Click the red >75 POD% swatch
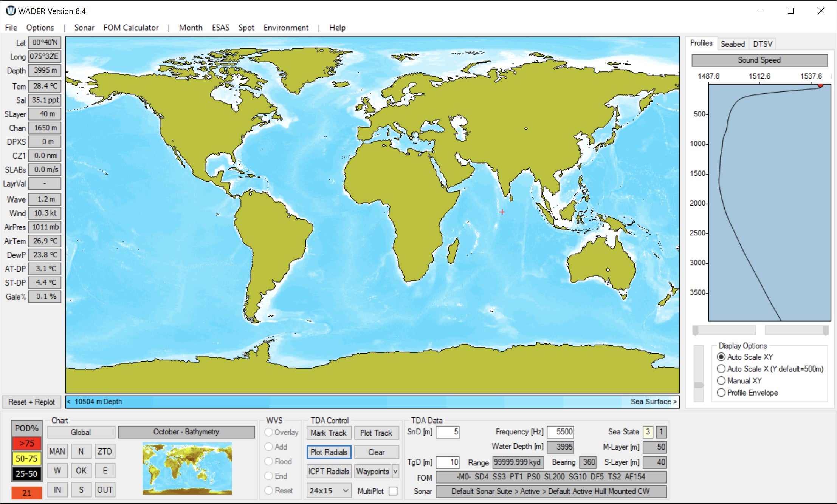This screenshot has width=837, height=504. (26, 443)
